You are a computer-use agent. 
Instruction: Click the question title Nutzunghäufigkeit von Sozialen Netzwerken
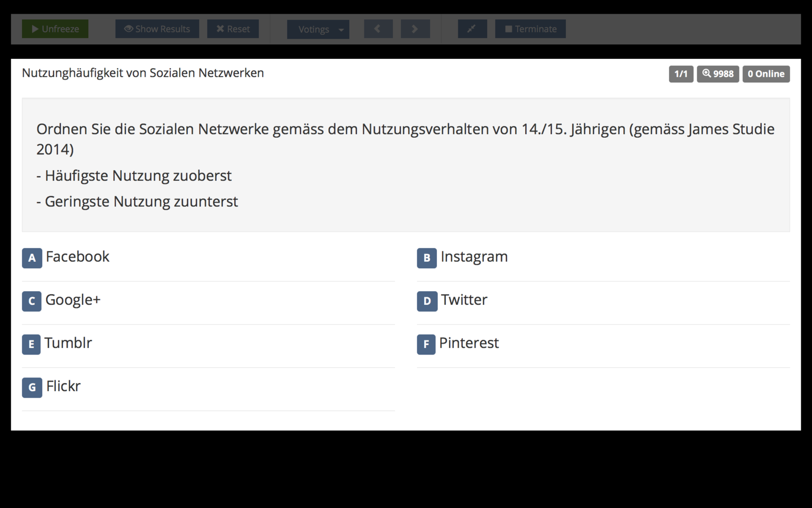[x=143, y=73]
